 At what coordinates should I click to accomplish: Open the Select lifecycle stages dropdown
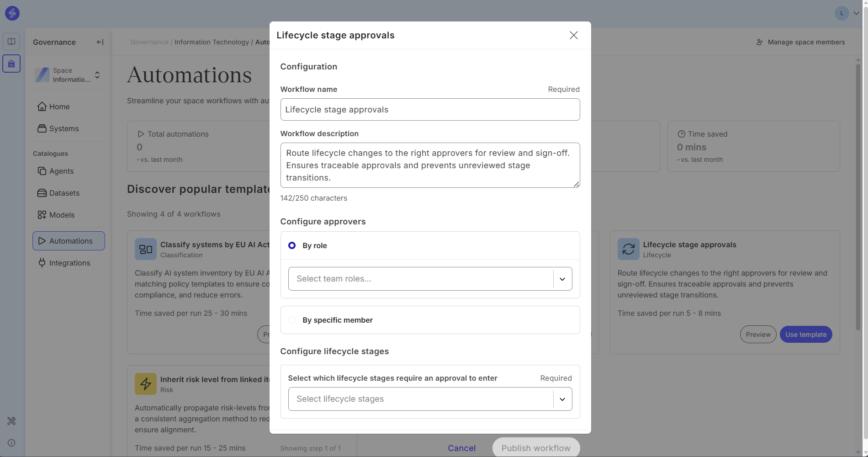(x=562, y=399)
